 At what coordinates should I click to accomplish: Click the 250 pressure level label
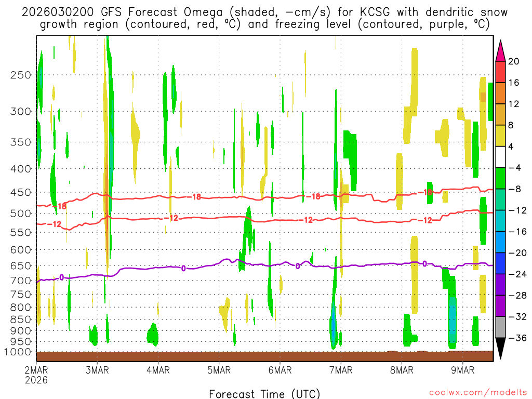click(21, 75)
